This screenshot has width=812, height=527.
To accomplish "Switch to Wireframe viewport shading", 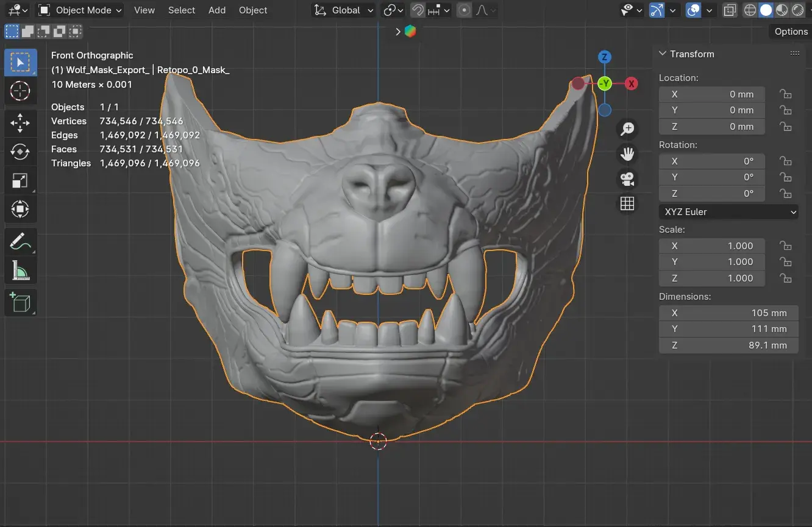I will [750, 10].
